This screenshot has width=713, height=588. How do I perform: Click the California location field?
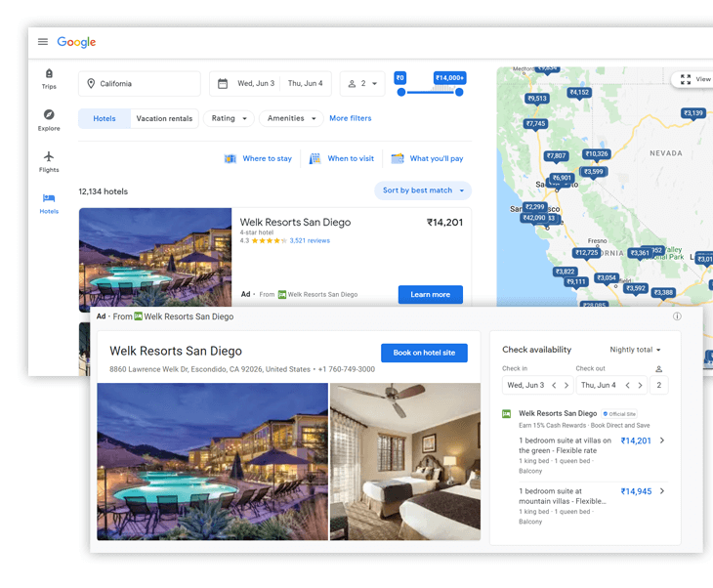(140, 84)
